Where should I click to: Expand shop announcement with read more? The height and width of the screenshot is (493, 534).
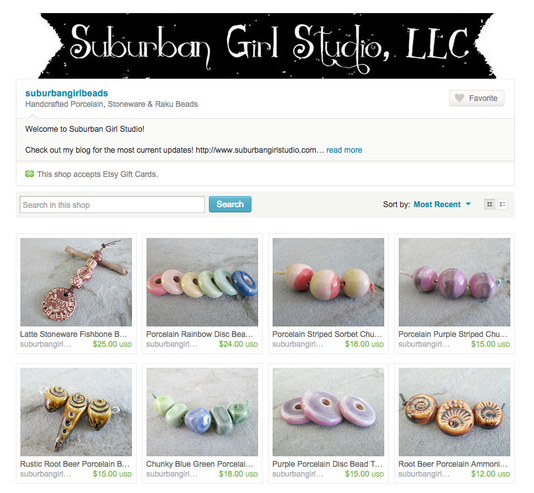(x=344, y=150)
